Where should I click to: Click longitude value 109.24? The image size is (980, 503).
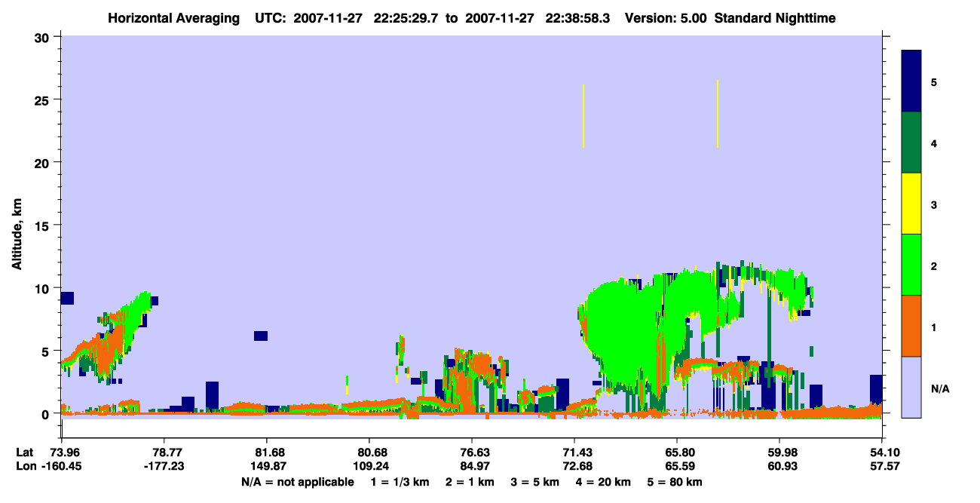coord(369,465)
